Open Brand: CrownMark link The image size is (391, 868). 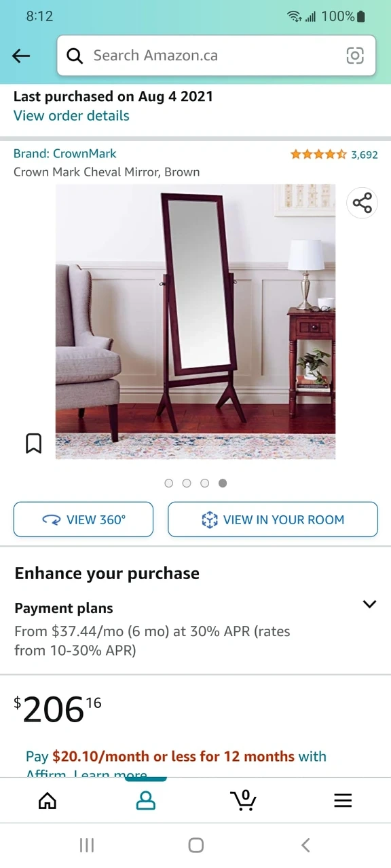[65, 153]
